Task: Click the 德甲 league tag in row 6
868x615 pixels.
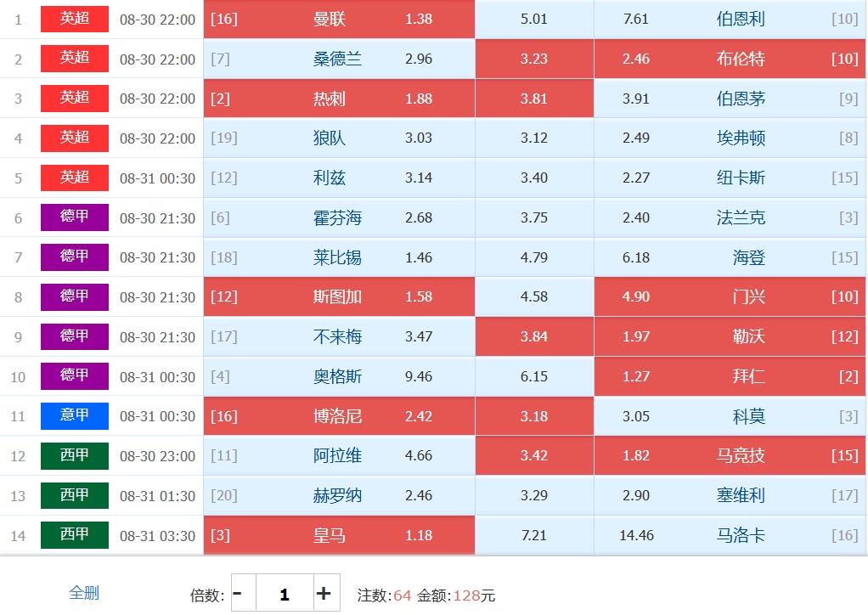Action: (75, 217)
